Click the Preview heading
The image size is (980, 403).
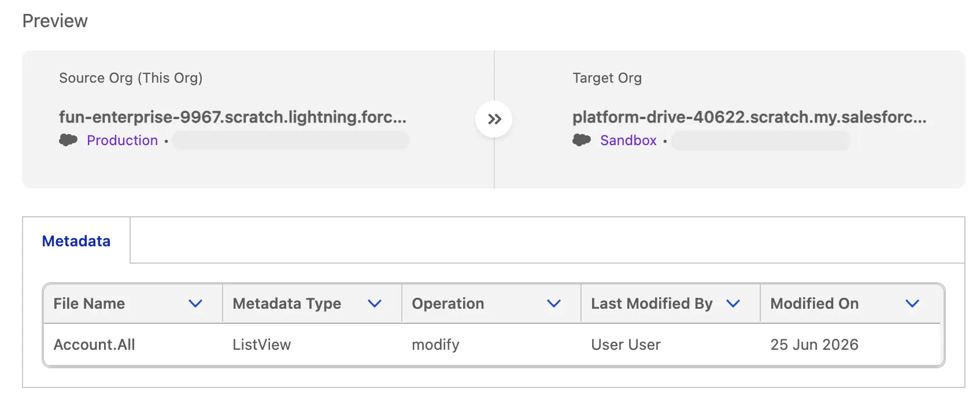[55, 21]
